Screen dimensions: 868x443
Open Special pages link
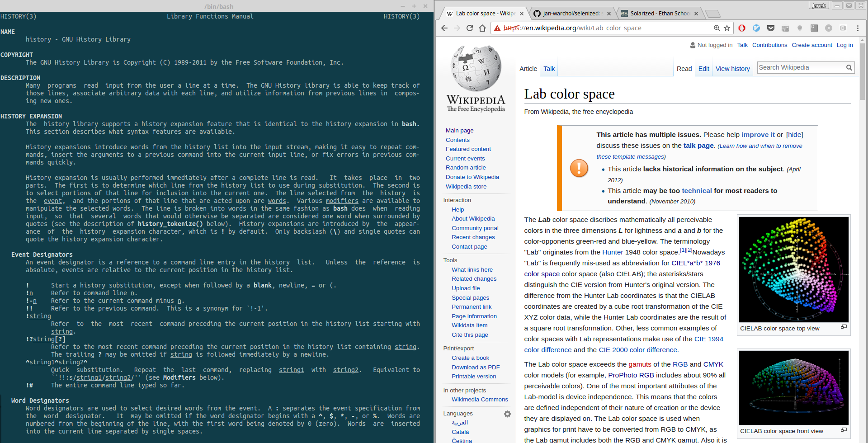click(470, 298)
